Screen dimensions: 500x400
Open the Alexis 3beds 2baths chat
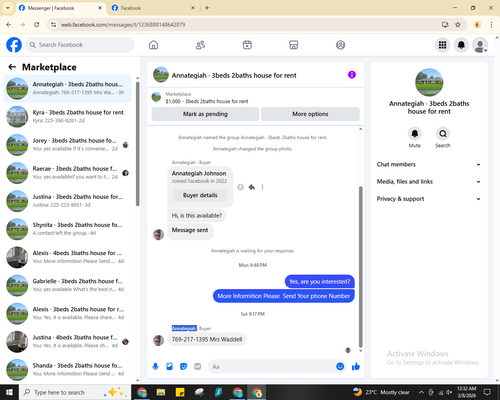68,313
